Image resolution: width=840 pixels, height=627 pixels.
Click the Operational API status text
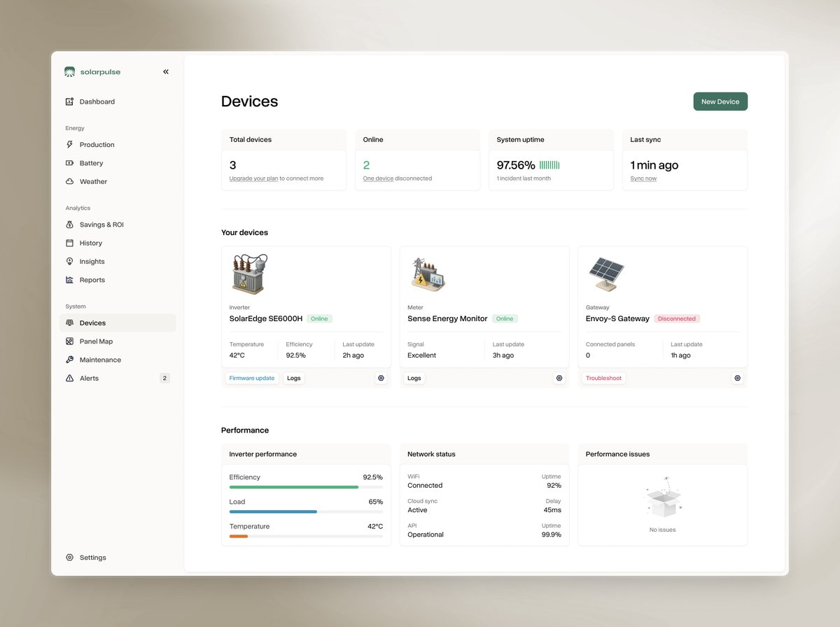(426, 535)
